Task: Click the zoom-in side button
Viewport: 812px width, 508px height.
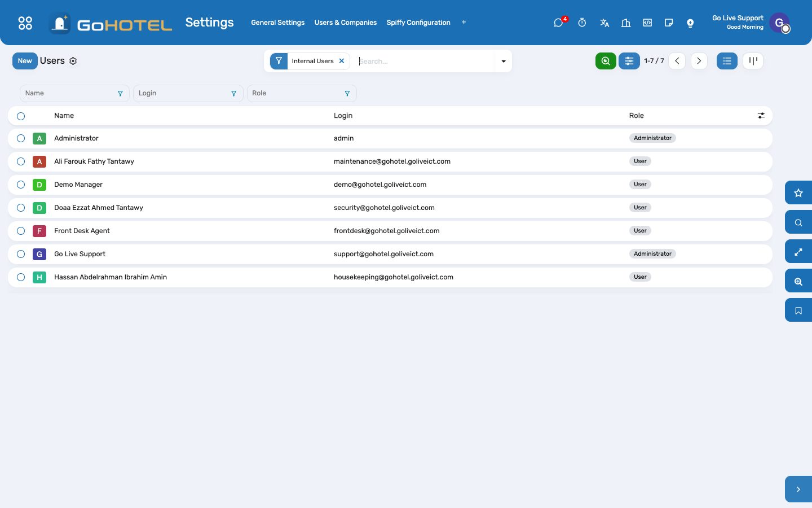Action: [798, 281]
